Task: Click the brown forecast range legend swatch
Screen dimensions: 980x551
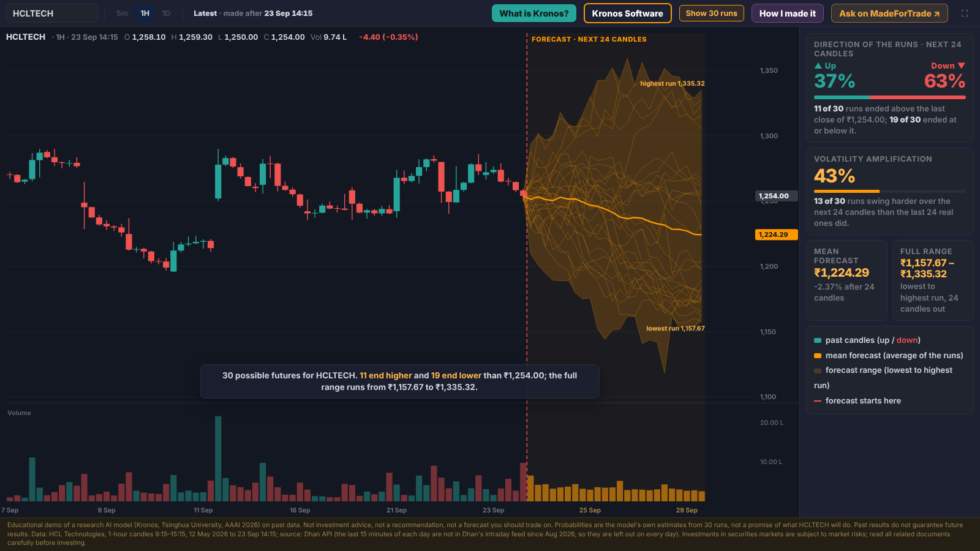Action: coord(818,370)
